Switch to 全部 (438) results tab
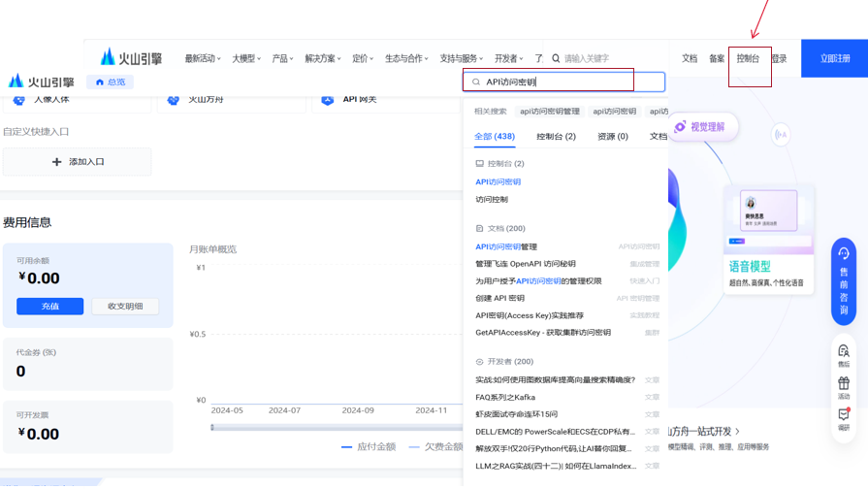The image size is (868, 489). tap(495, 136)
